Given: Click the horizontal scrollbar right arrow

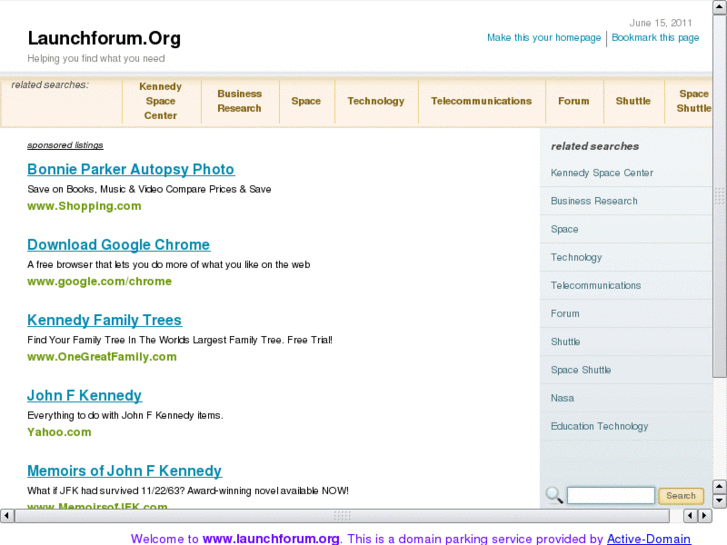Looking at the screenshot, I should pyautogui.click(x=705, y=515).
